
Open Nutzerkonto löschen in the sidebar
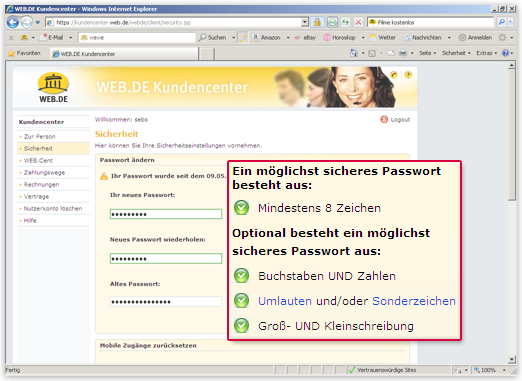(53, 208)
